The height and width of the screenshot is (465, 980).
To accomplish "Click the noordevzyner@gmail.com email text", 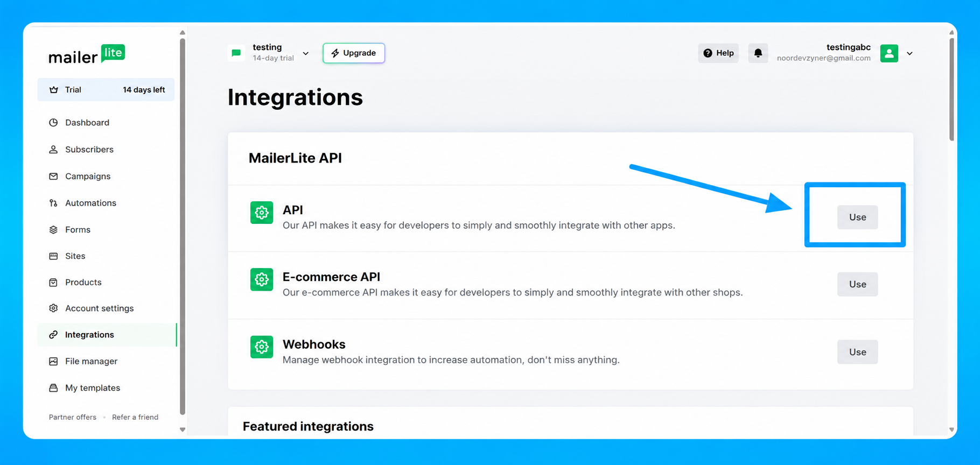I will point(824,58).
